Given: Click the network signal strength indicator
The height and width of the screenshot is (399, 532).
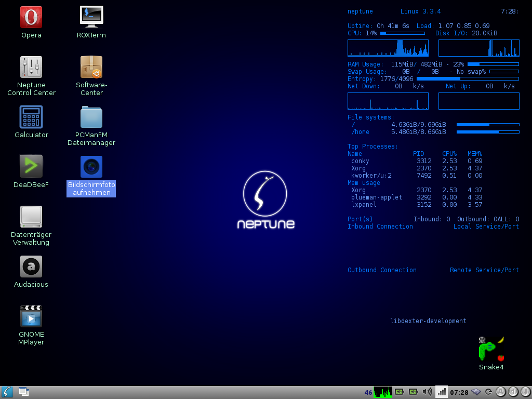Looking at the screenshot, I should point(441,392).
